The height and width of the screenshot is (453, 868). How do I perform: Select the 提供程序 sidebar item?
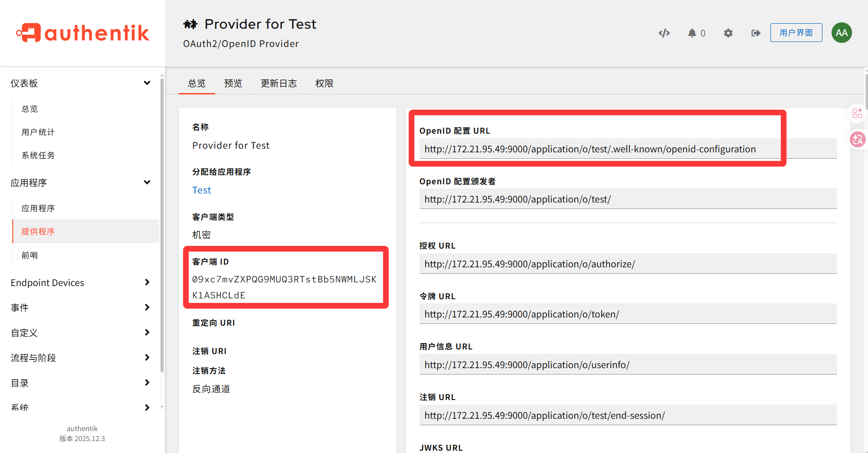click(38, 231)
